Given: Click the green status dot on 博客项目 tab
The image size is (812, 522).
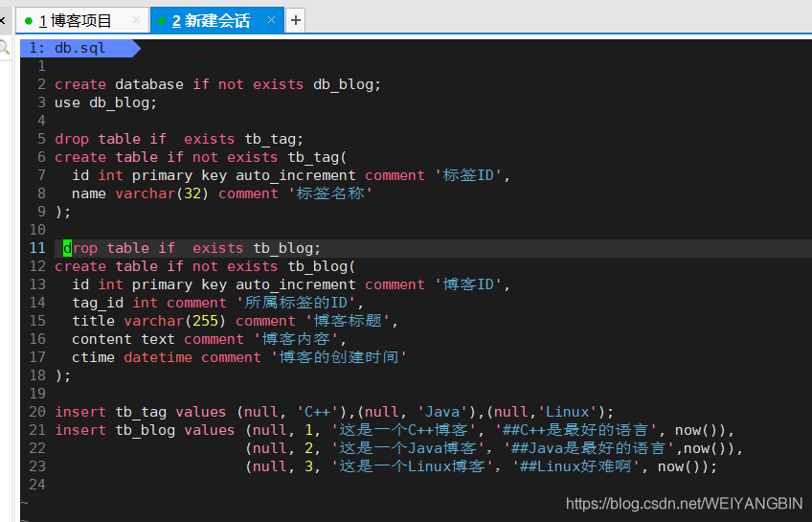Looking at the screenshot, I should 29,21.
